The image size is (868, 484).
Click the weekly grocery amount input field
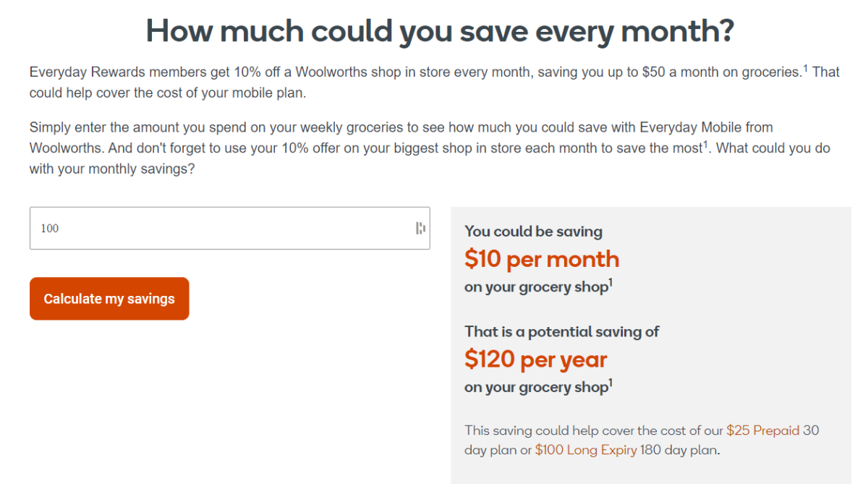[217, 229]
